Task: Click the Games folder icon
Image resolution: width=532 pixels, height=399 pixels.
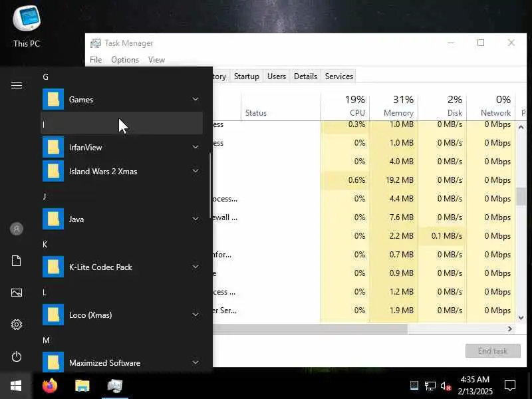Action: pyautogui.click(x=53, y=99)
